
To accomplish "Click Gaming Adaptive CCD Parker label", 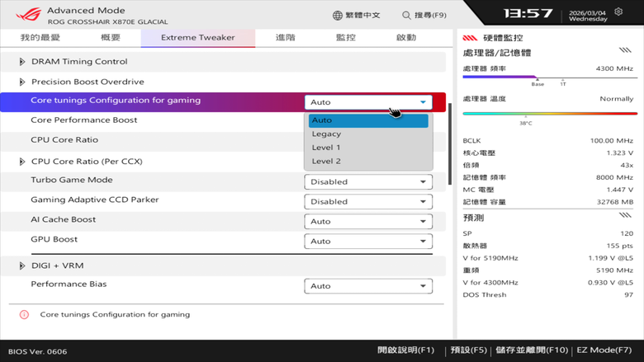I will (94, 200).
